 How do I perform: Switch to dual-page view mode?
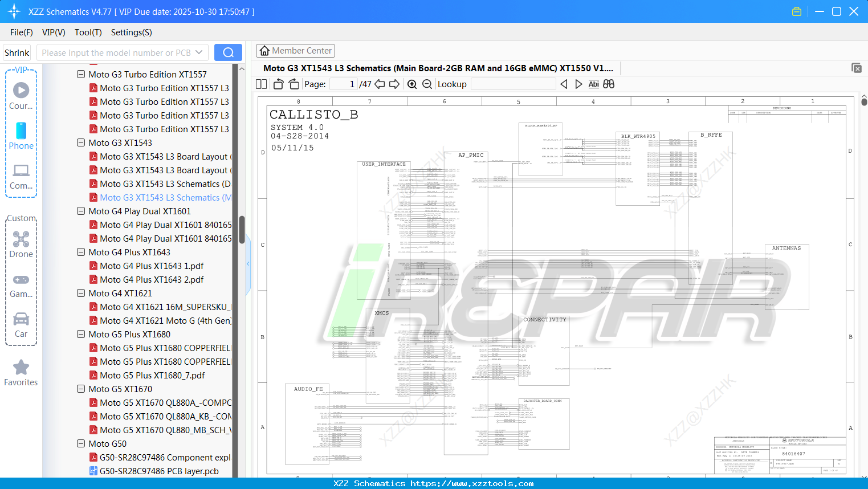(260, 84)
